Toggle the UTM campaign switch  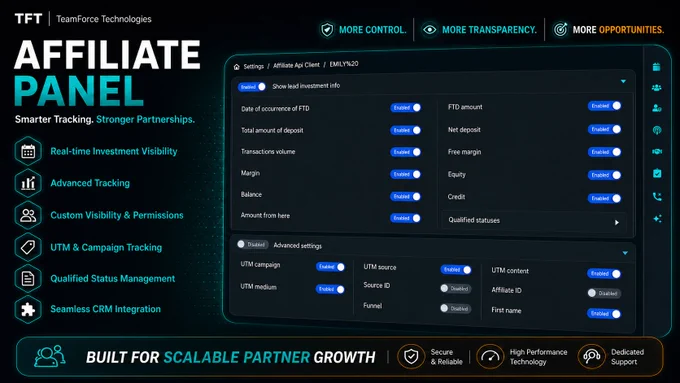coord(330,267)
